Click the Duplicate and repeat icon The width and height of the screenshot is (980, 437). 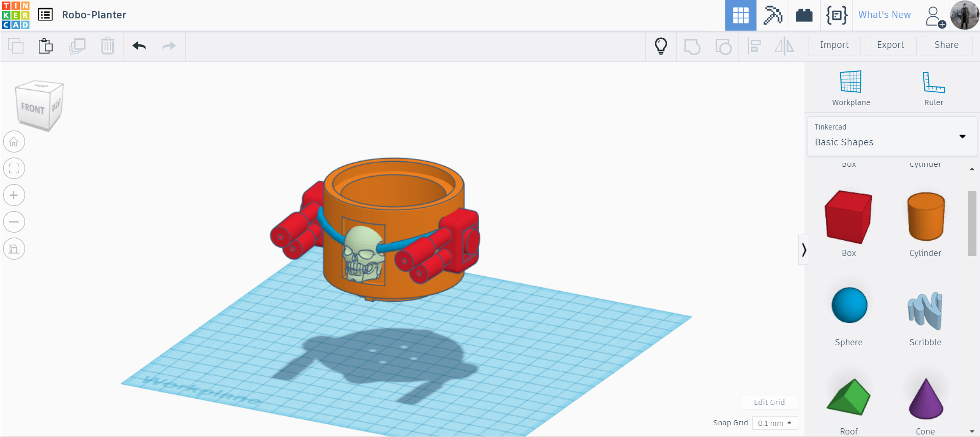[77, 46]
